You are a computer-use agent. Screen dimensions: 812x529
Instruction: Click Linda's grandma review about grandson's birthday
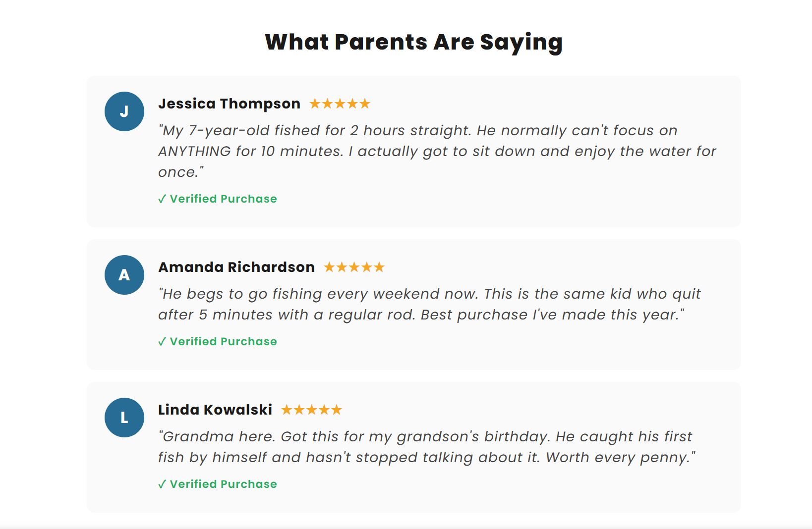tap(426, 447)
